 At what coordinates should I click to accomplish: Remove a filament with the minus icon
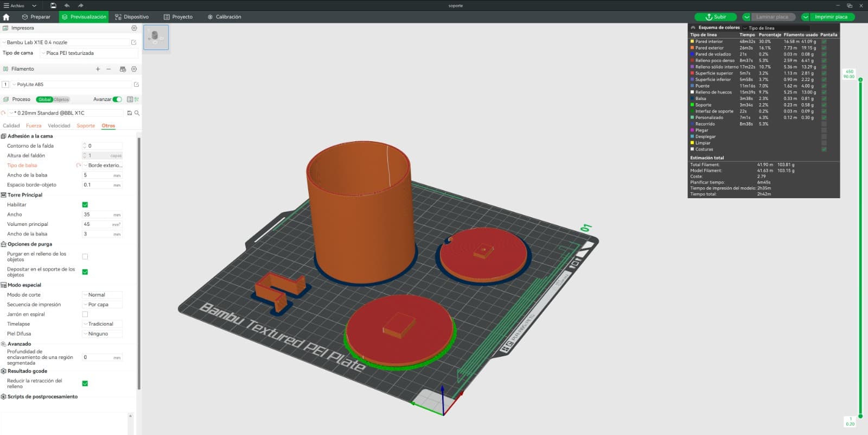(108, 69)
